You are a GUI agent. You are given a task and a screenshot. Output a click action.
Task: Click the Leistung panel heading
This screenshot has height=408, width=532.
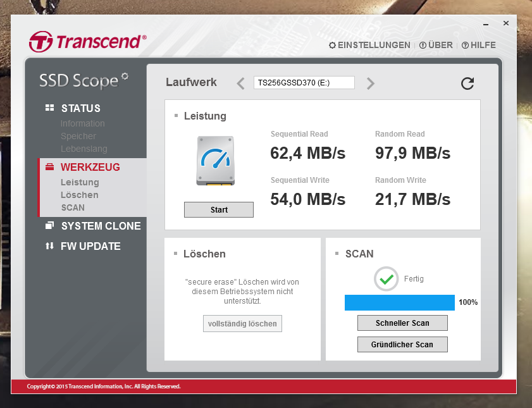tap(205, 116)
